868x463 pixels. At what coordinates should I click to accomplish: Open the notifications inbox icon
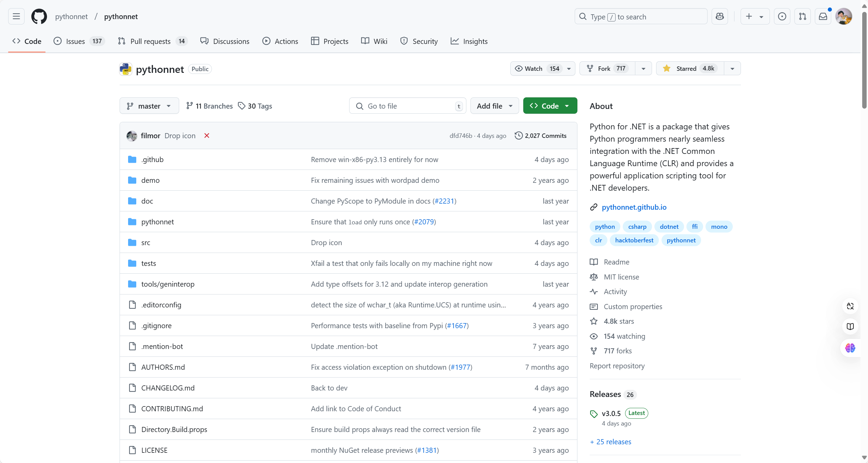coord(823,16)
